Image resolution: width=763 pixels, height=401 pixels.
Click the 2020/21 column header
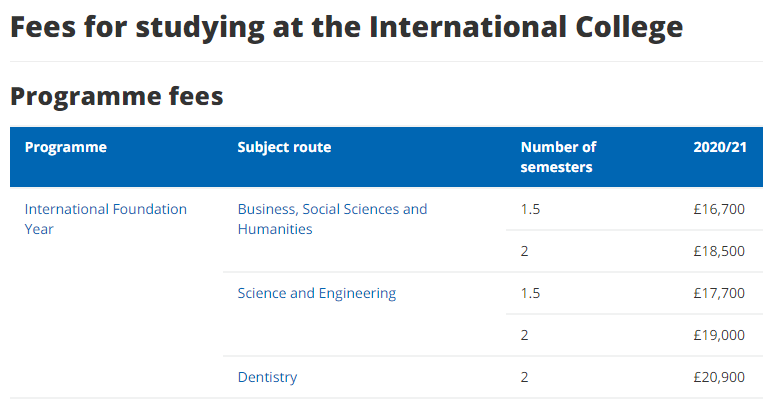pos(719,147)
